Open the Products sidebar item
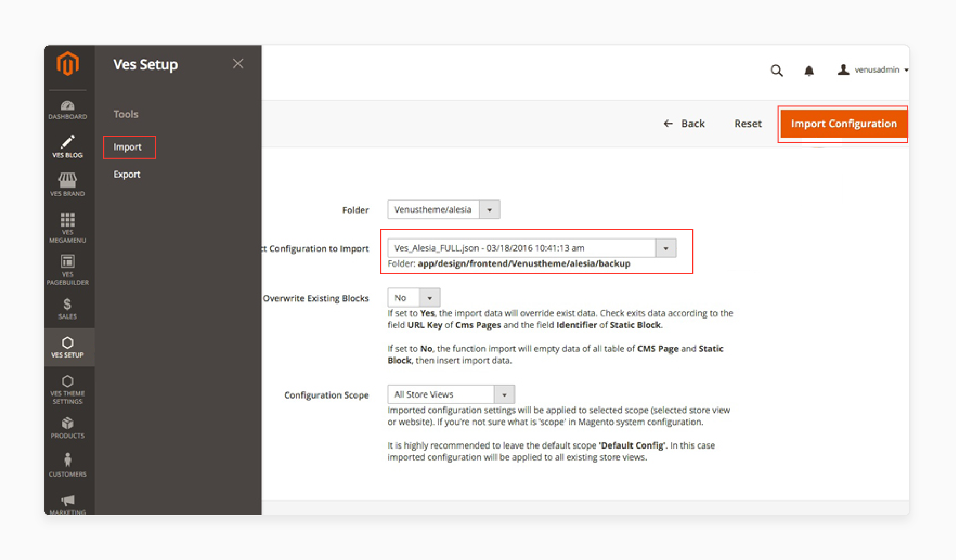 pyautogui.click(x=67, y=428)
